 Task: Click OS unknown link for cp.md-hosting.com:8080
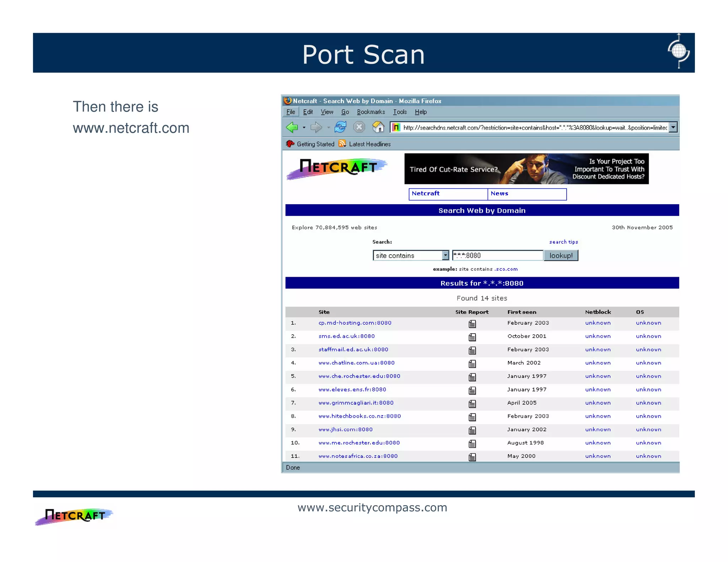pyautogui.click(x=648, y=323)
